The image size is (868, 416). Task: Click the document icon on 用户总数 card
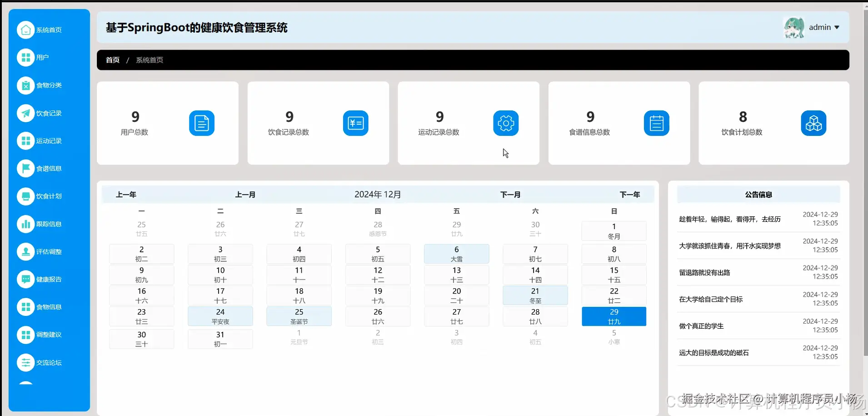(202, 123)
